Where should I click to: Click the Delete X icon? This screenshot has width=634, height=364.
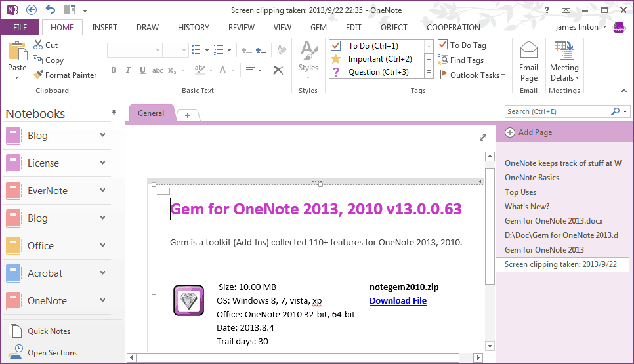(278, 70)
